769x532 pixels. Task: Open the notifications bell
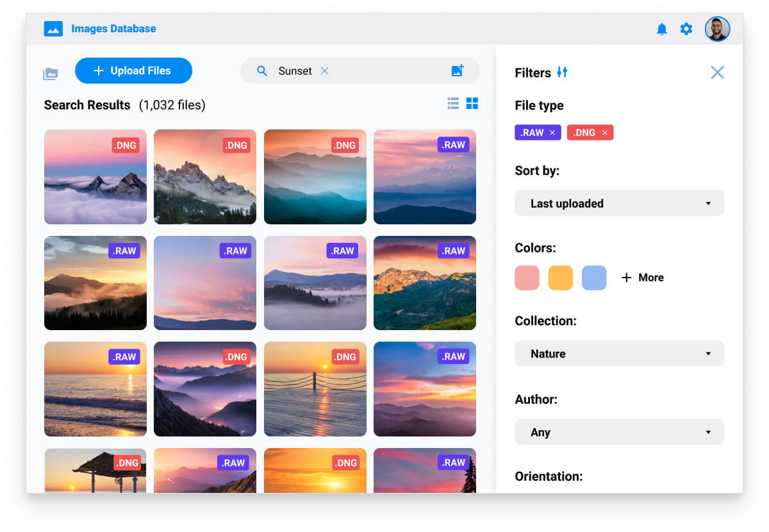(662, 29)
